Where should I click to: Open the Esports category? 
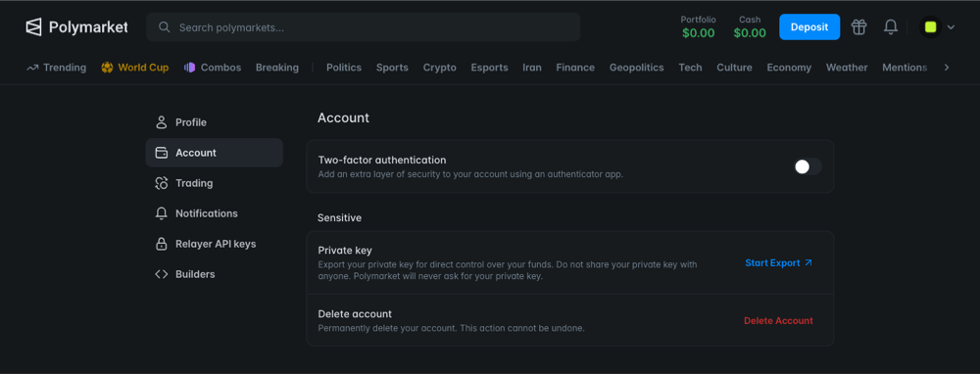(x=489, y=68)
